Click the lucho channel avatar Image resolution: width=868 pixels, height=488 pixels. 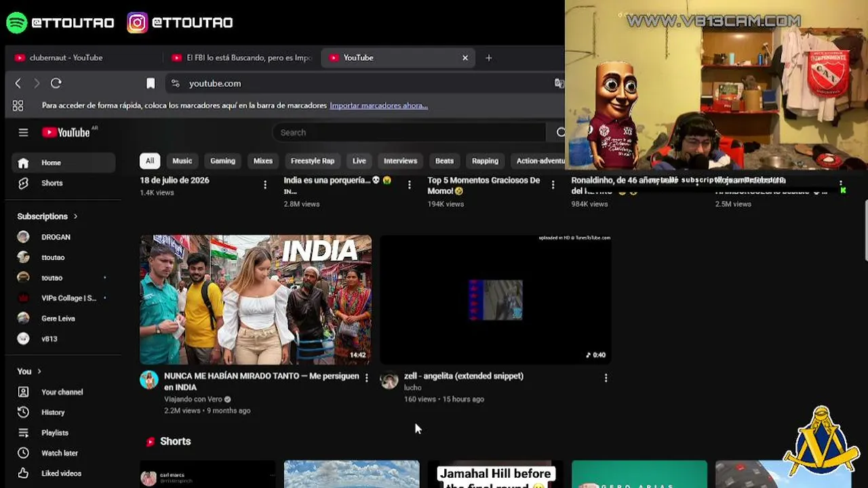coord(389,380)
